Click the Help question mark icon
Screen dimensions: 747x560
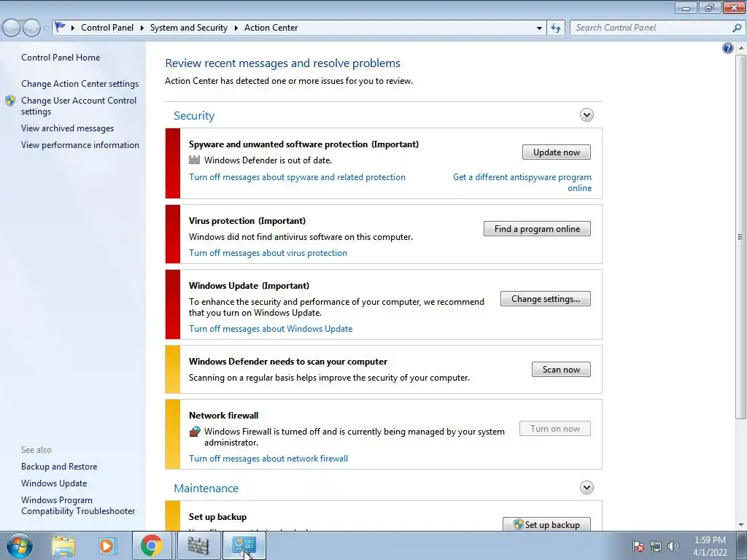point(727,48)
